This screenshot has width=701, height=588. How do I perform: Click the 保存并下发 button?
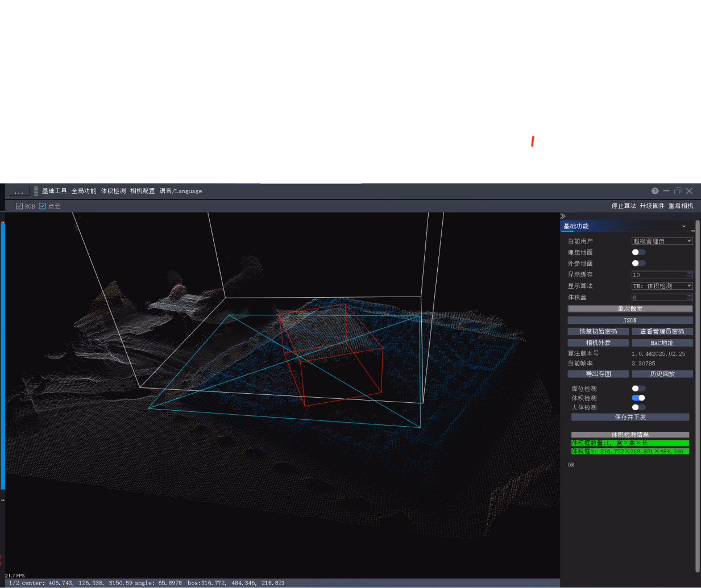(x=630, y=417)
